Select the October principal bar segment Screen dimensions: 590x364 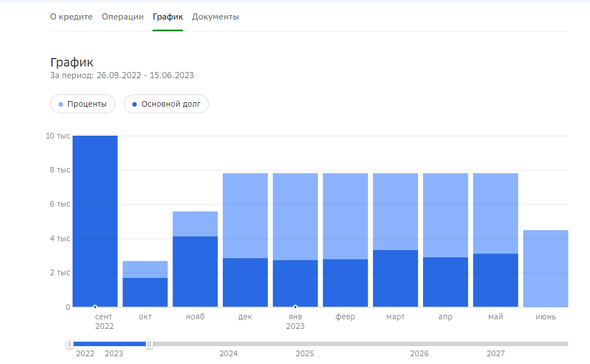[x=145, y=293]
